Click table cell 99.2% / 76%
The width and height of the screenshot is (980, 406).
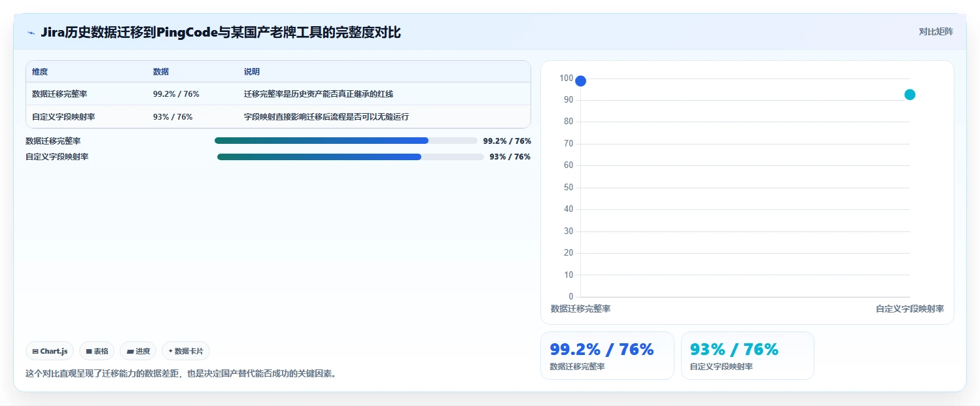click(176, 94)
